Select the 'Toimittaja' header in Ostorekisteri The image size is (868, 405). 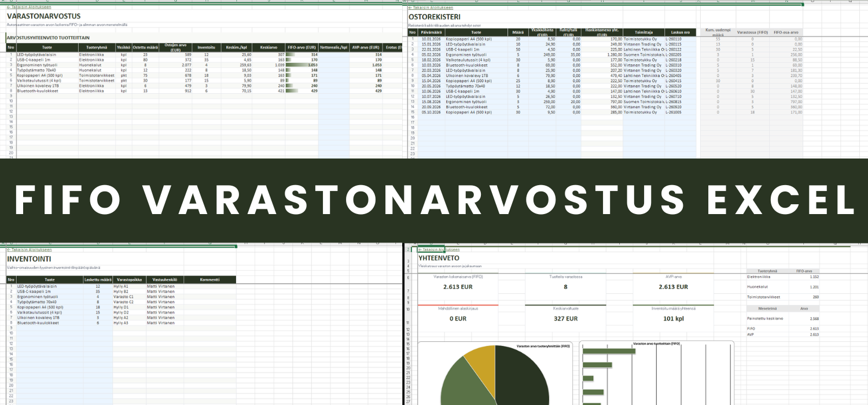tap(643, 32)
